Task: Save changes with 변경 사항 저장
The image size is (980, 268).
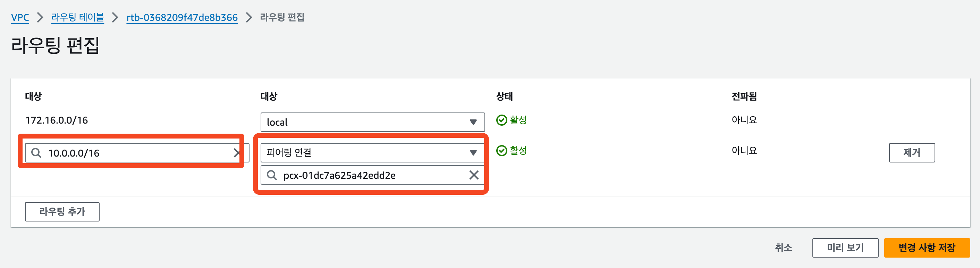Action: coord(927,248)
